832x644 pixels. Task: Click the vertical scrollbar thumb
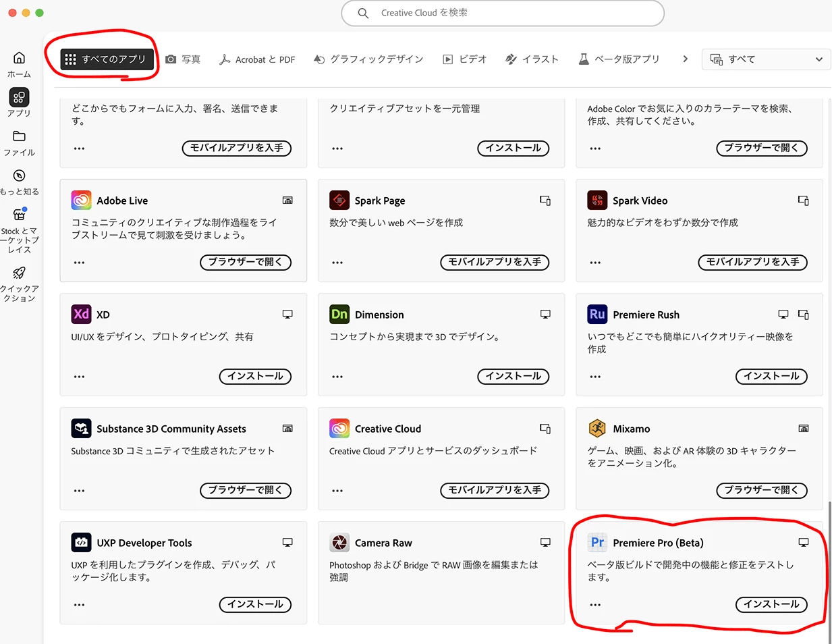coord(829,572)
